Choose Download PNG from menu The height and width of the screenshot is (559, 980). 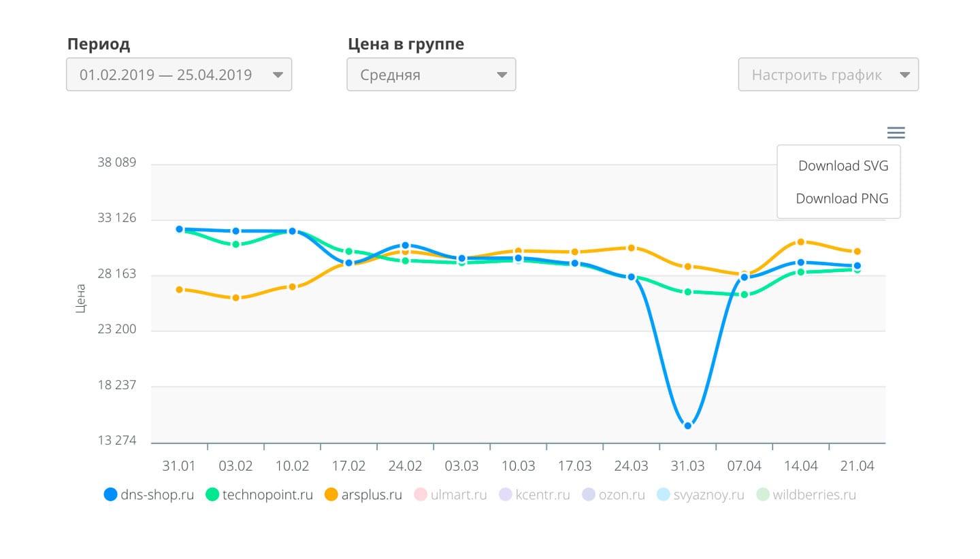pyautogui.click(x=842, y=199)
